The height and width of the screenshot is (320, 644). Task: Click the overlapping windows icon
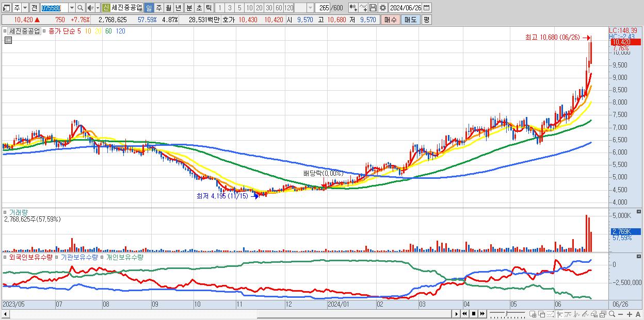point(542,314)
